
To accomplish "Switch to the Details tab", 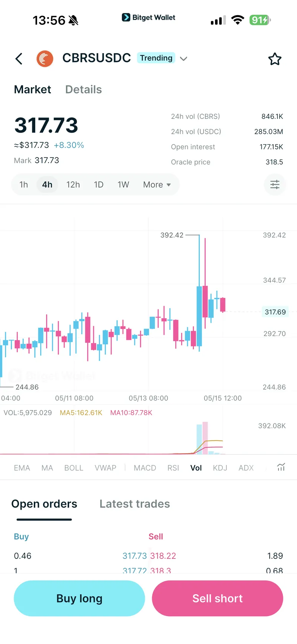I will (84, 90).
